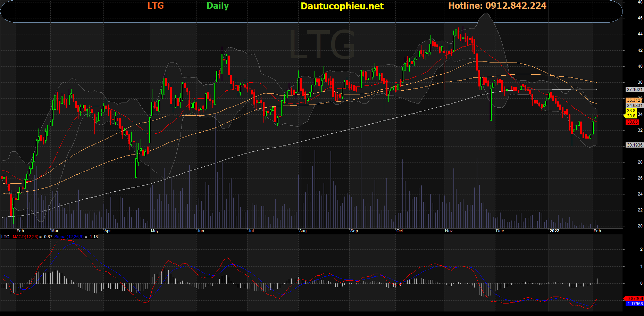The height and width of the screenshot is (316, 644).
Task: Click the red -0.87309 MACD value tag
Action: [634, 299]
